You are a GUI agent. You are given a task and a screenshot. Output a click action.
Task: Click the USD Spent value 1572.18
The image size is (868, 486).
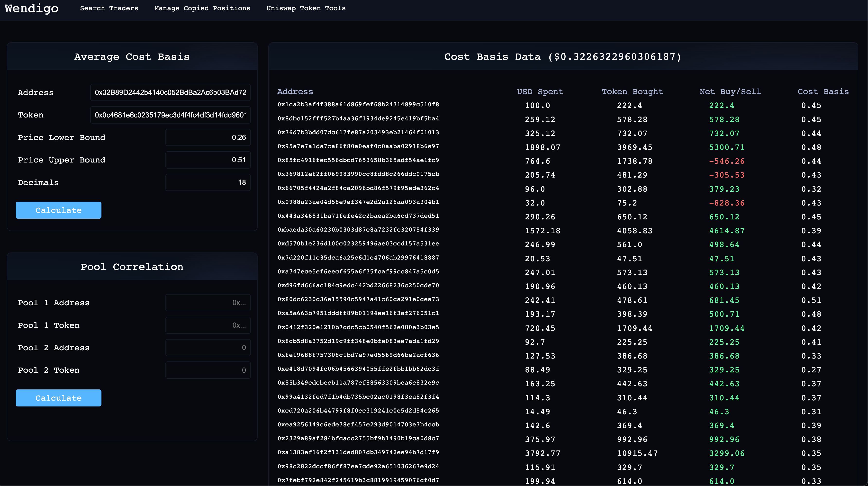pos(542,231)
